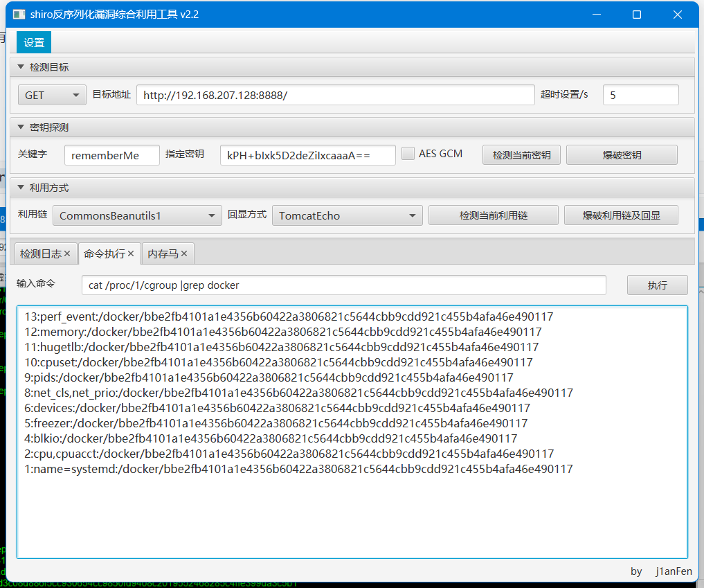
Task: Click the 6:devices output line
Action: tap(277, 409)
